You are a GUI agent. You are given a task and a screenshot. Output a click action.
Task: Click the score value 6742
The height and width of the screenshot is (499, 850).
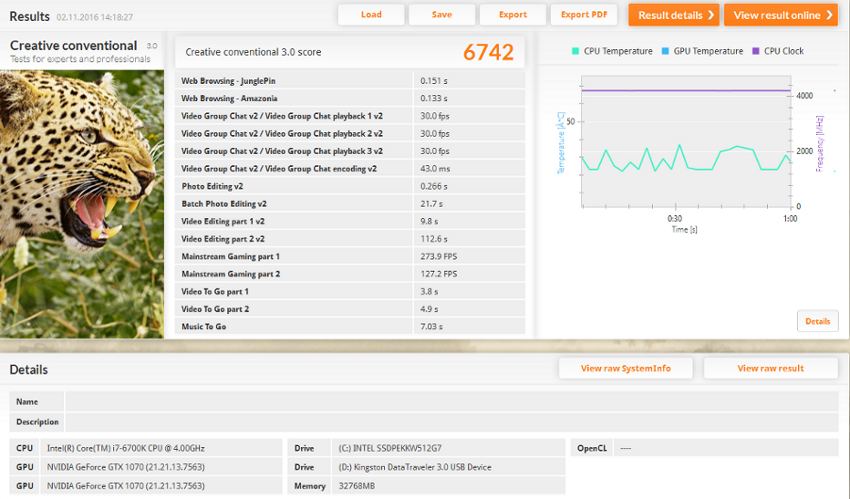coord(488,52)
